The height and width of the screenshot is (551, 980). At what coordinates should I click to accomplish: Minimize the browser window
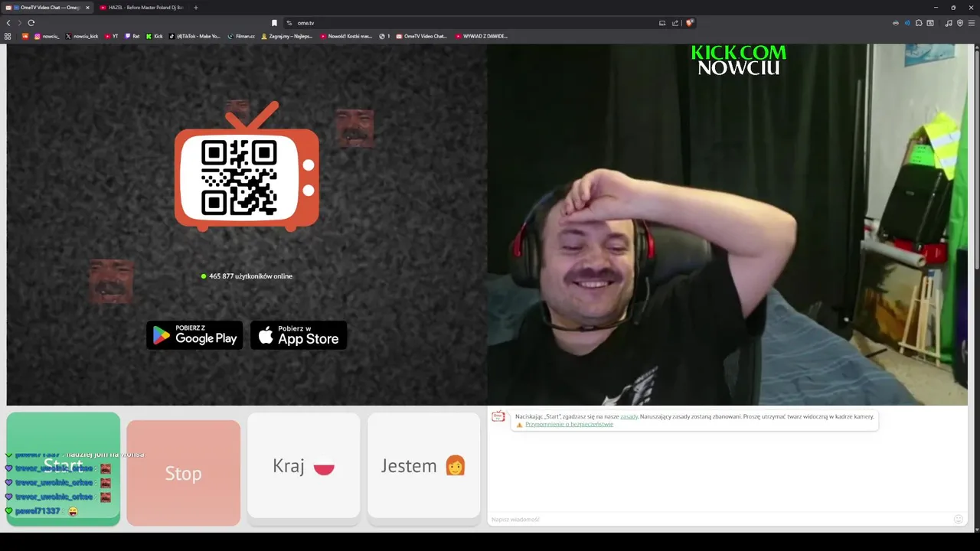pyautogui.click(x=936, y=8)
